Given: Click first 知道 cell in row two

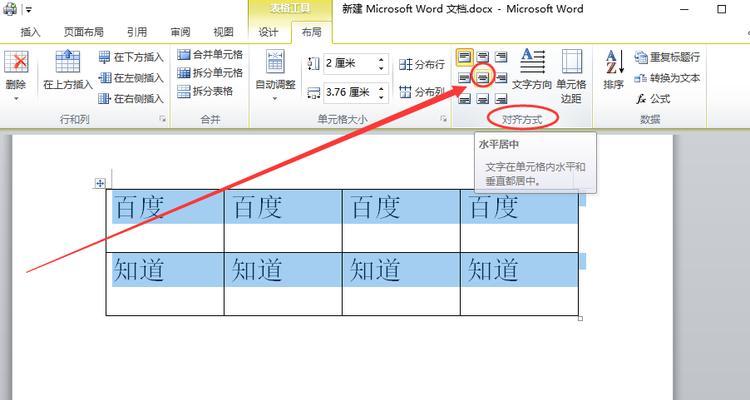Looking at the screenshot, I should pyautogui.click(x=165, y=284).
